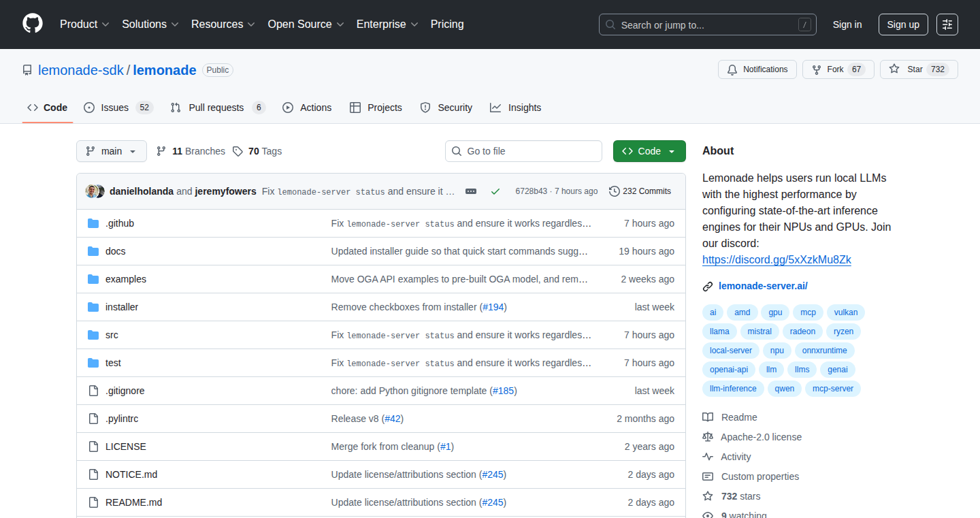Viewport: 980px width, 518px height.
Task: Open the Apache-2.0 license link
Action: click(x=761, y=437)
